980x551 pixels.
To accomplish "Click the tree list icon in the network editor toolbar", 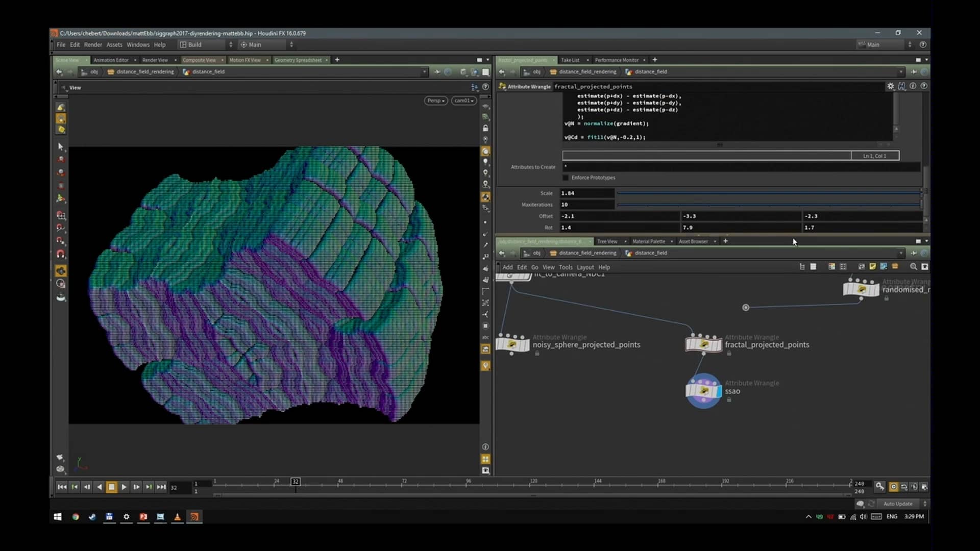I will (801, 266).
